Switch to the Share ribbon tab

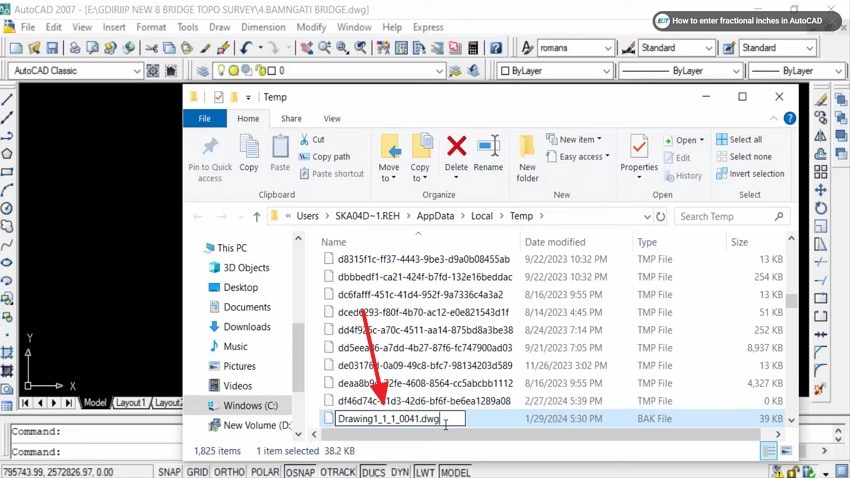[291, 119]
